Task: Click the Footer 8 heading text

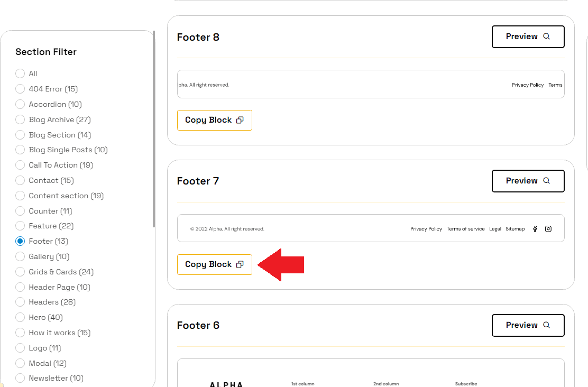Action: (198, 37)
